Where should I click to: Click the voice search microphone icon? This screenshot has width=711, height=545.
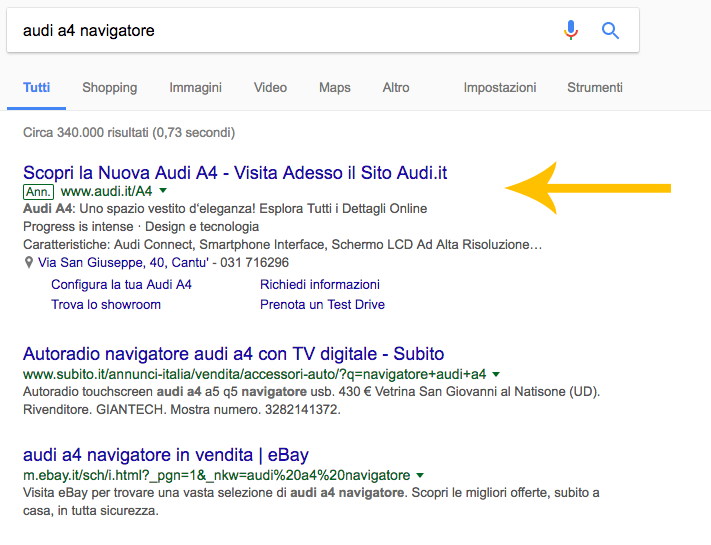point(571,30)
